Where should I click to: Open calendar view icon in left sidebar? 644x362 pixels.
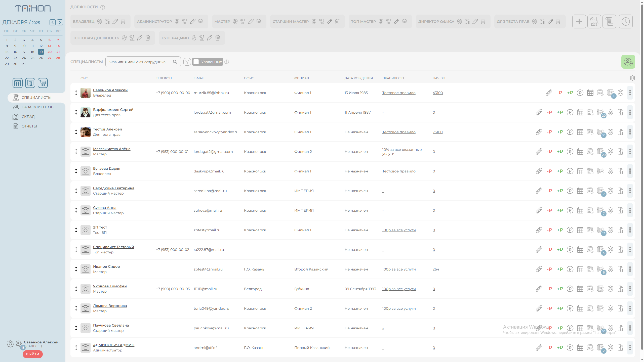point(18,83)
